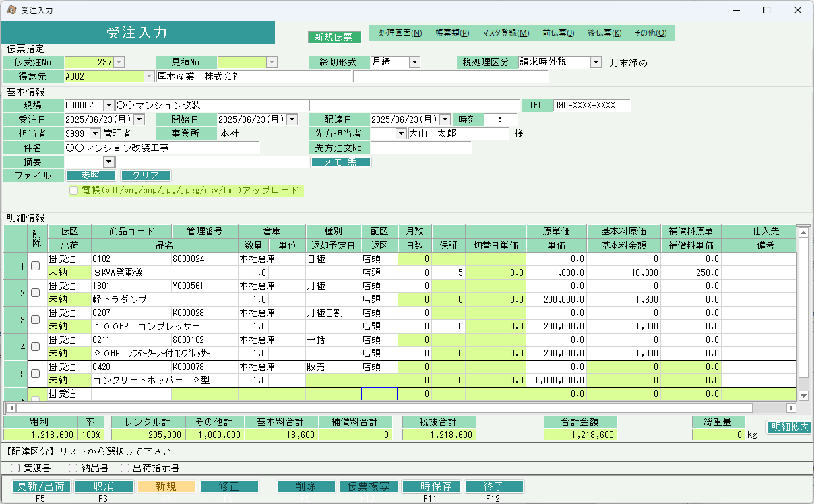
Task: Click the 取消 button
Action: click(x=103, y=486)
